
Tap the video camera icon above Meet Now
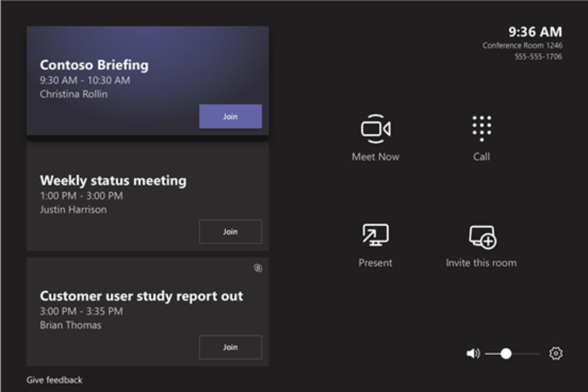click(x=375, y=128)
